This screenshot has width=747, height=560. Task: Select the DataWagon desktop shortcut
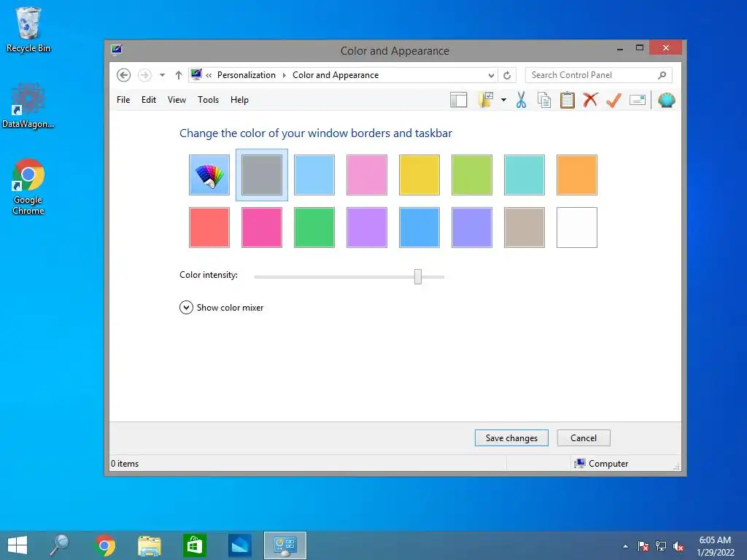pos(28,106)
